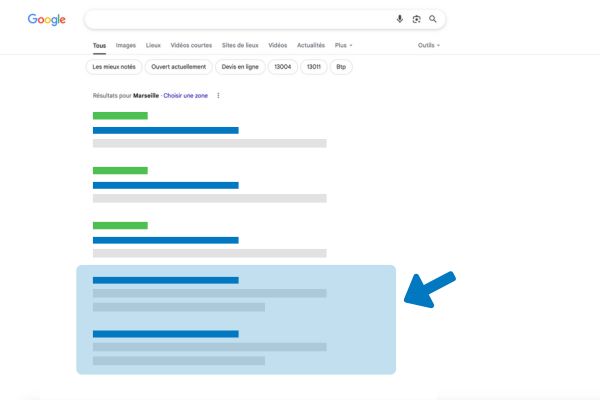600x400 pixels.
Task: Apply the Les mieux notés filter chip
Action: tap(114, 67)
